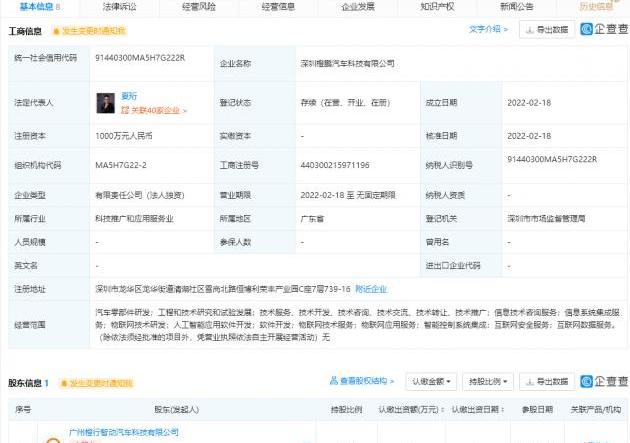This screenshot has width=630, height=443.
Task: Export data for 工商信息 section
Action: click(x=547, y=30)
